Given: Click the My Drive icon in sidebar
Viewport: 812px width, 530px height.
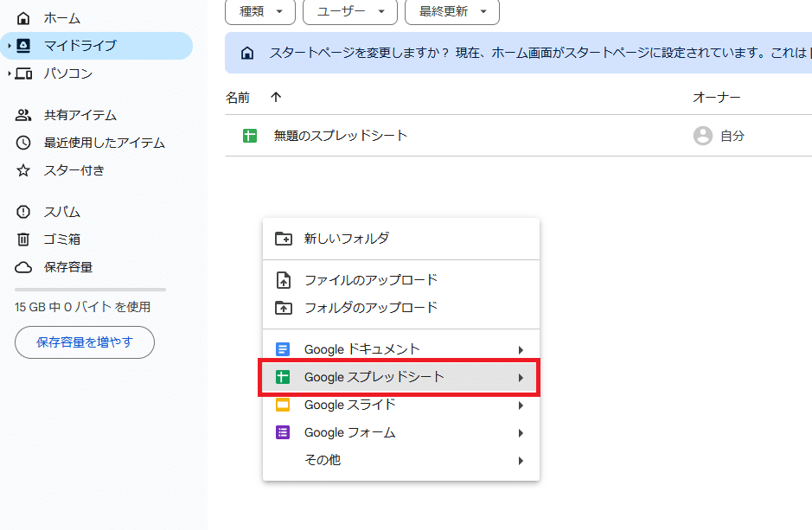Looking at the screenshot, I should click(x=23, y=46).
